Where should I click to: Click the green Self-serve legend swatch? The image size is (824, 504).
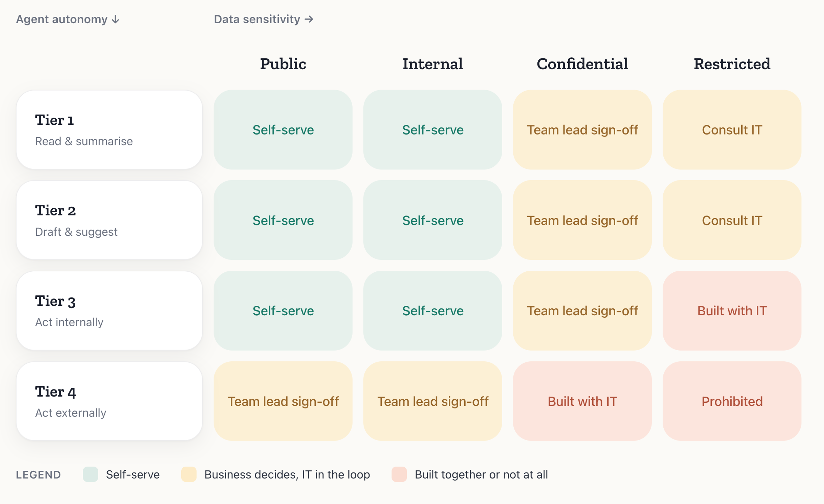(x=91, y=474)
